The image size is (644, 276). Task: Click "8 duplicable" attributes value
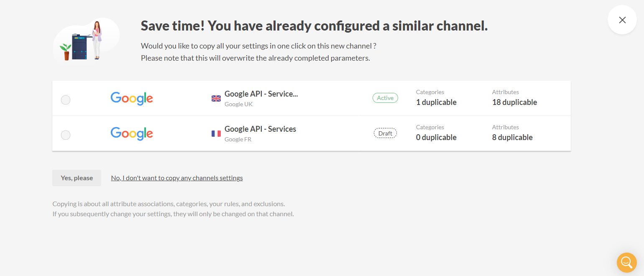pos(512,138)
